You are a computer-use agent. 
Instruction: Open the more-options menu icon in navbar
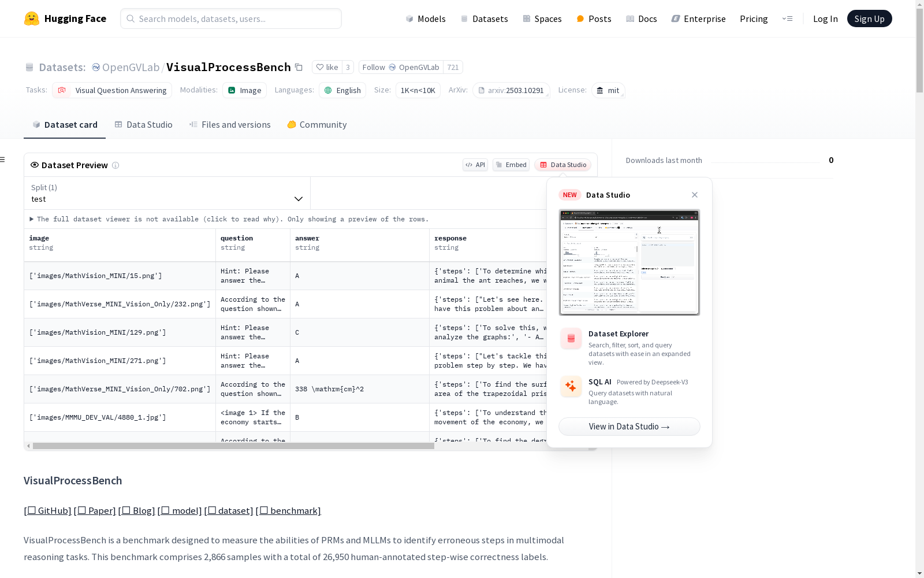click(x=787, y=18)
